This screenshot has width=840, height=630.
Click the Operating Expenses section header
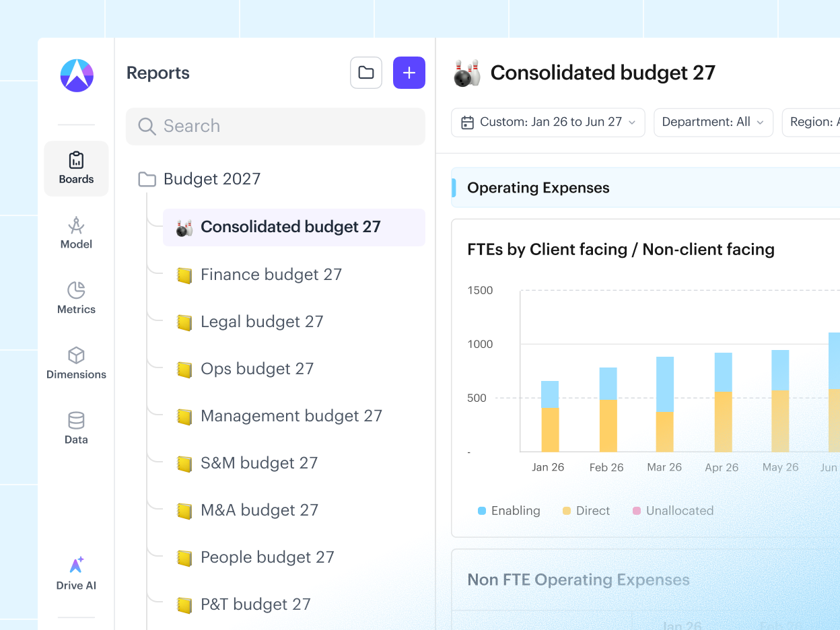coord(645,188)
